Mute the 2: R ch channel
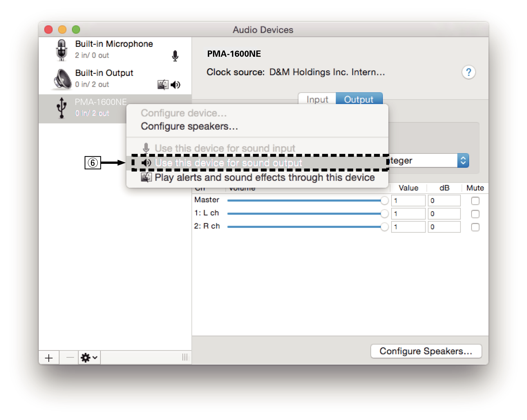 pos(475,227)
